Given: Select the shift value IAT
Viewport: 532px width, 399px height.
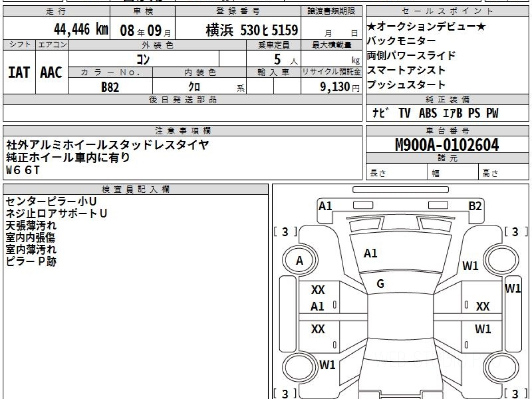Looking at the screenshot, I should 19,73.
